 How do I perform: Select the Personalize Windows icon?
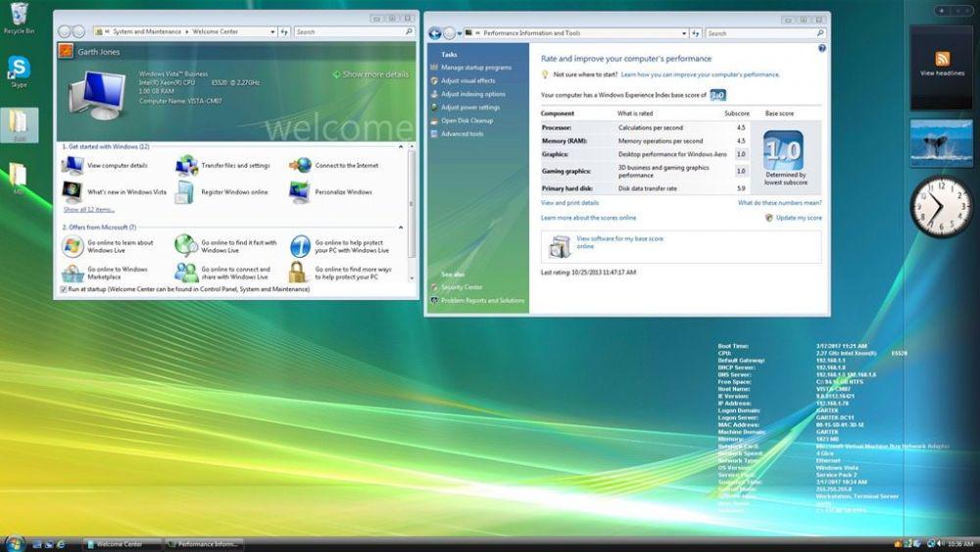click(x=299, y=192)
